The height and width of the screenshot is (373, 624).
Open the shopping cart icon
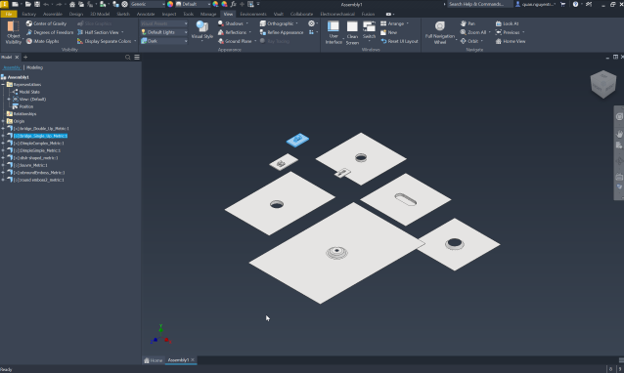click(563, 4)
